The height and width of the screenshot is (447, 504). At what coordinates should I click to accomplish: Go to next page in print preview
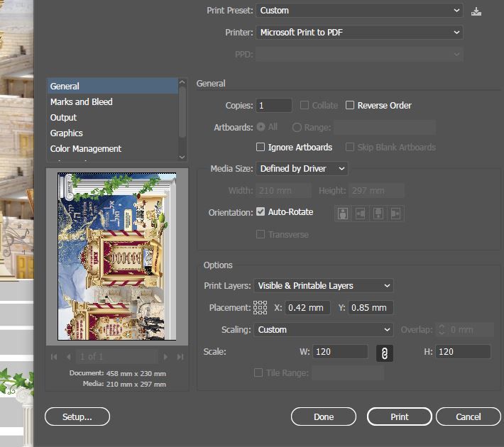tap(166, 356)
